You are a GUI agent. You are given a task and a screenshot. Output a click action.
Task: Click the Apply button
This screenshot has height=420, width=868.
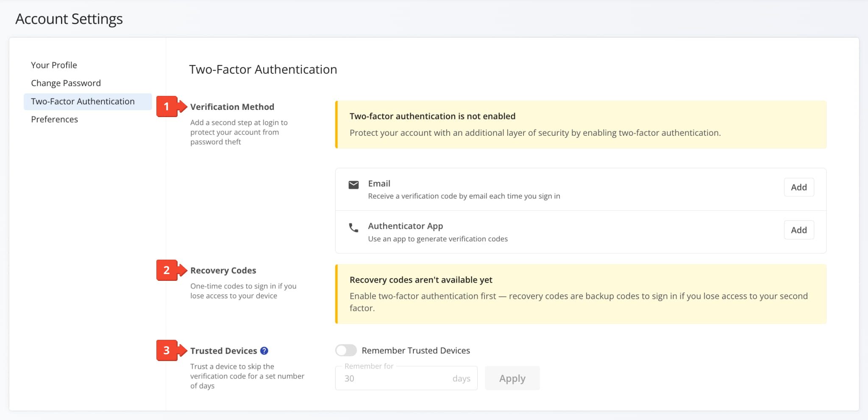[x=512, y=378]
